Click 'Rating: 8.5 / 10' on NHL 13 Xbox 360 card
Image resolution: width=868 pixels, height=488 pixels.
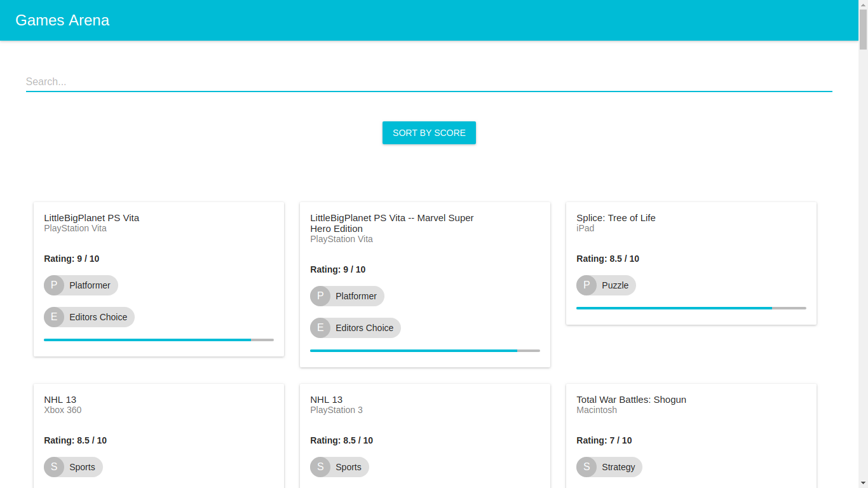(76, 440)
